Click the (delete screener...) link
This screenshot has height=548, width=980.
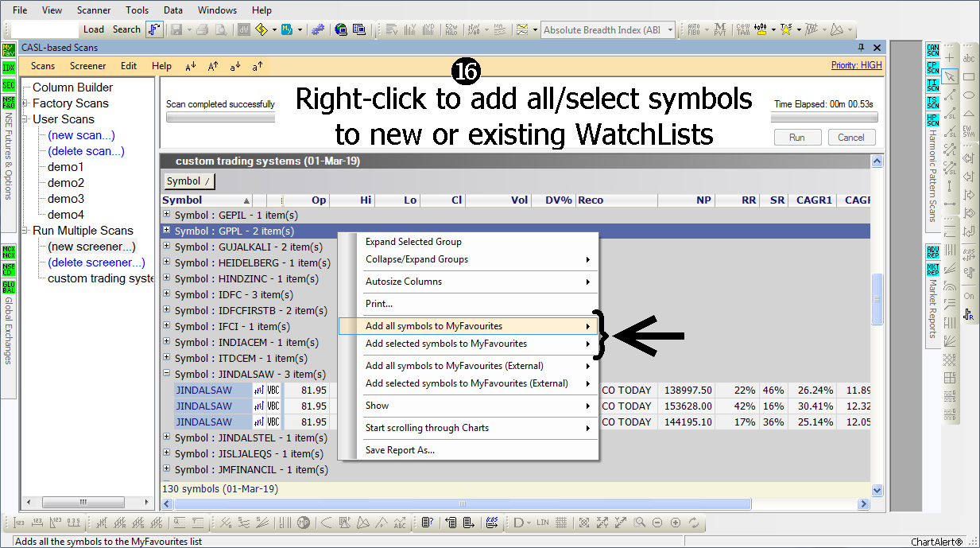click(96, 262)
